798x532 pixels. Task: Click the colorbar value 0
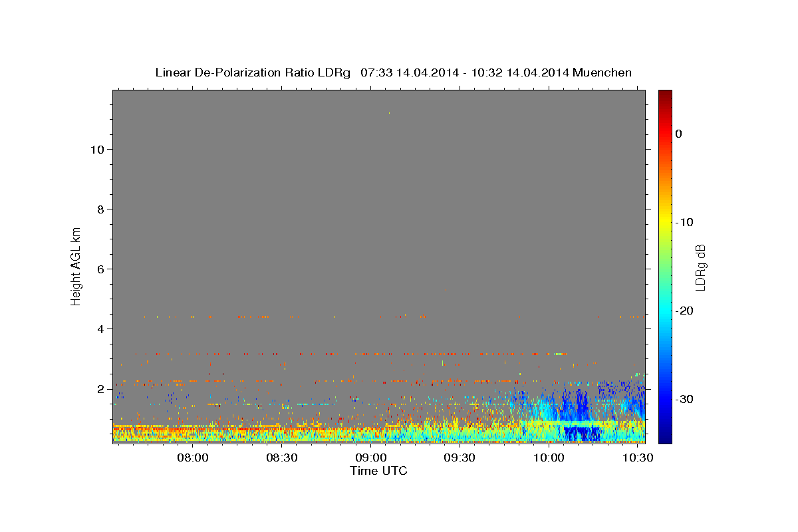pyautogui.click(x=679, y=134)
